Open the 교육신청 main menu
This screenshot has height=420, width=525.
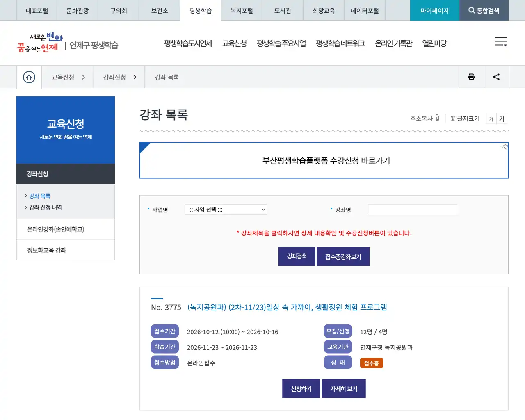click(234, 43)
